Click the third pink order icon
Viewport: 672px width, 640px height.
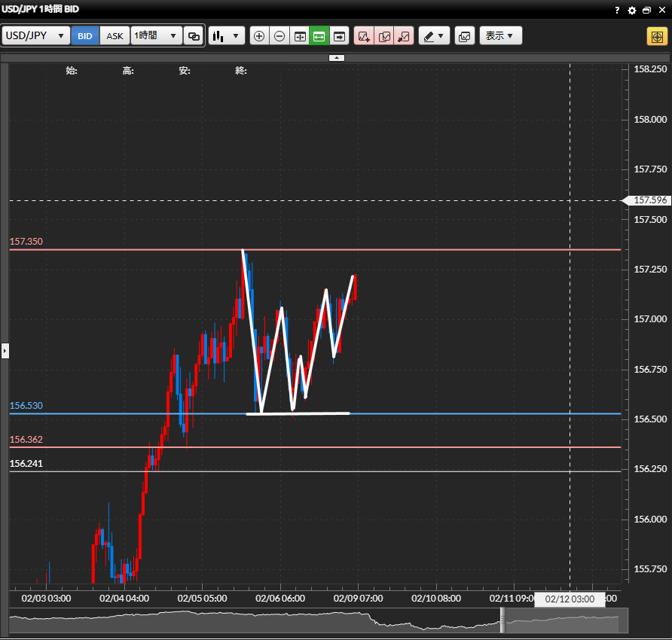click(x=405, y=36)
